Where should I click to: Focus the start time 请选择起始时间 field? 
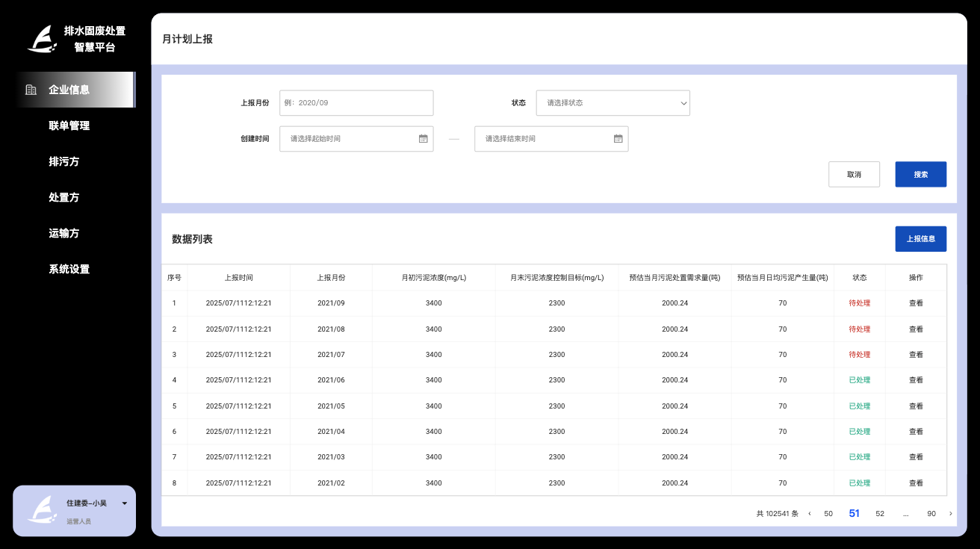356,138
